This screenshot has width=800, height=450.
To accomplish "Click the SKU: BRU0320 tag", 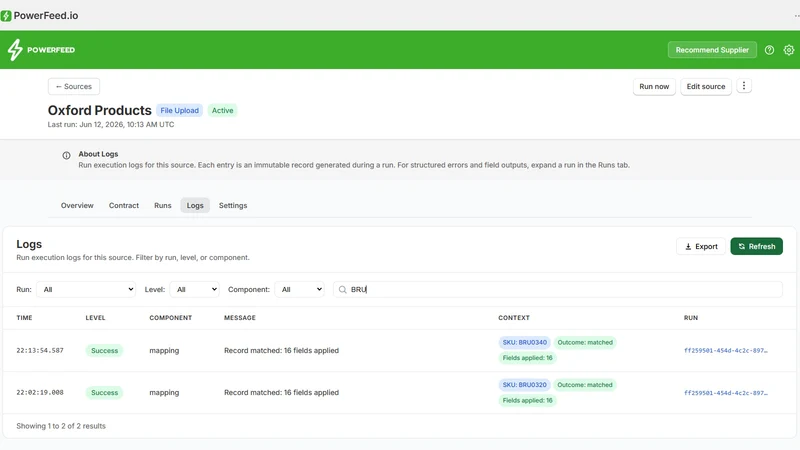I will point(524,385).
